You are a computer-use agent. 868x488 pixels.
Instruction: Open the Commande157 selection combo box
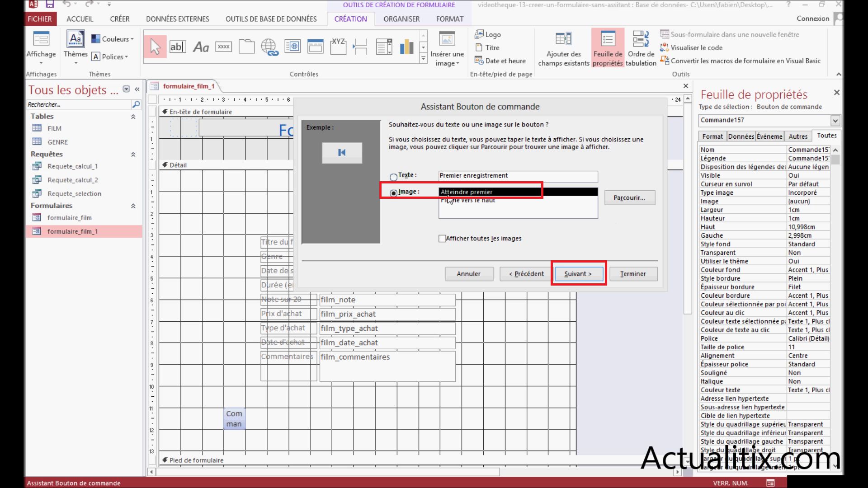(x=835, y=120)
